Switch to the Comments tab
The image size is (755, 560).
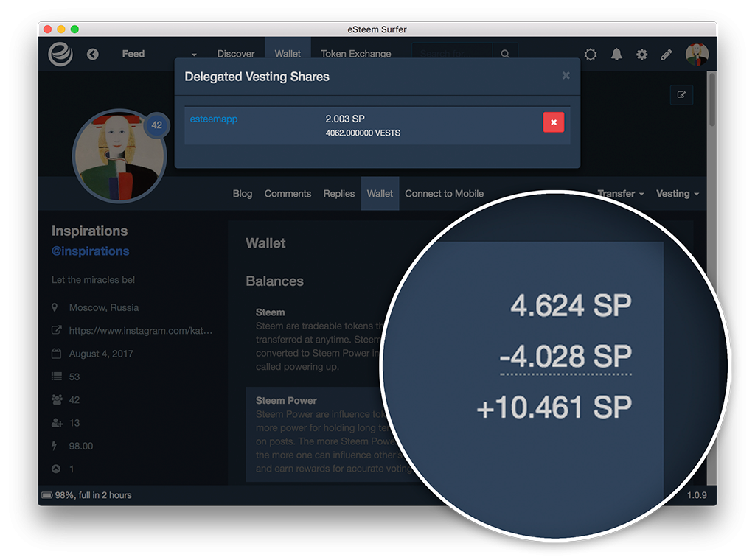[x=288, y=193]
